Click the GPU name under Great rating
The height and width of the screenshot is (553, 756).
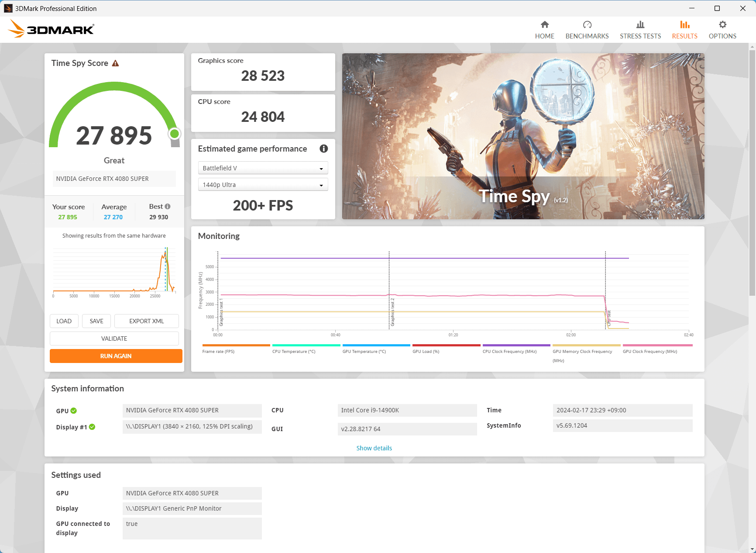(114, 179)
